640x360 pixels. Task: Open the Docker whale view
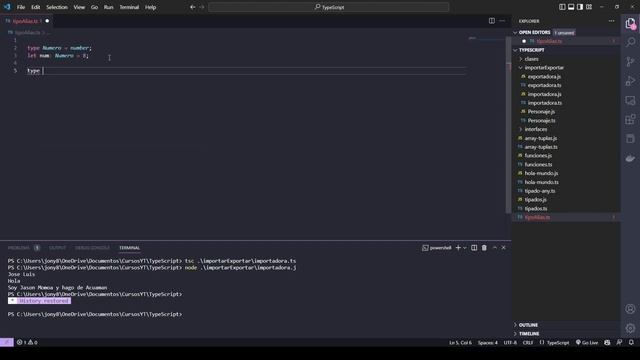[630, 158]
